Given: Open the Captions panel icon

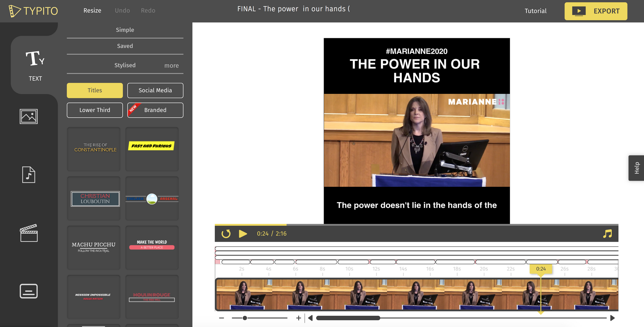Looking at the screenshot, I should (29, 291).
